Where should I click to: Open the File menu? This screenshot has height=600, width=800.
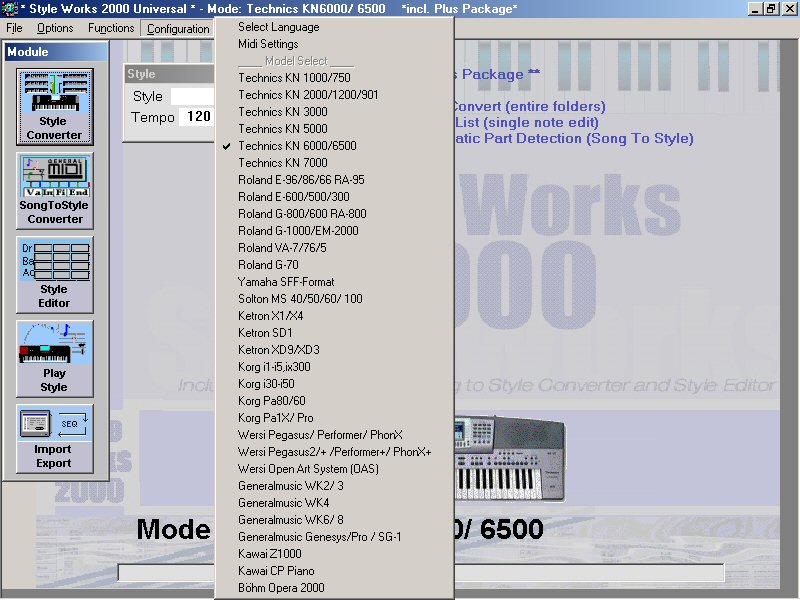(x=14, y=28)
